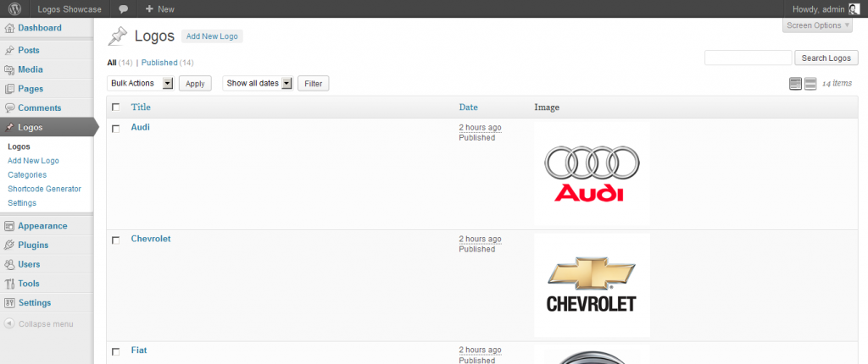Go to Shortcode Generator submenu item
The image size is (868, 364).
(x=44, y=189)
